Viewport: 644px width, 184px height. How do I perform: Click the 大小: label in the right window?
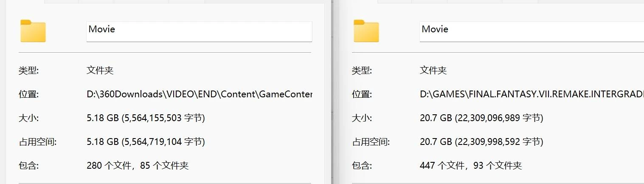click(362, 118)
